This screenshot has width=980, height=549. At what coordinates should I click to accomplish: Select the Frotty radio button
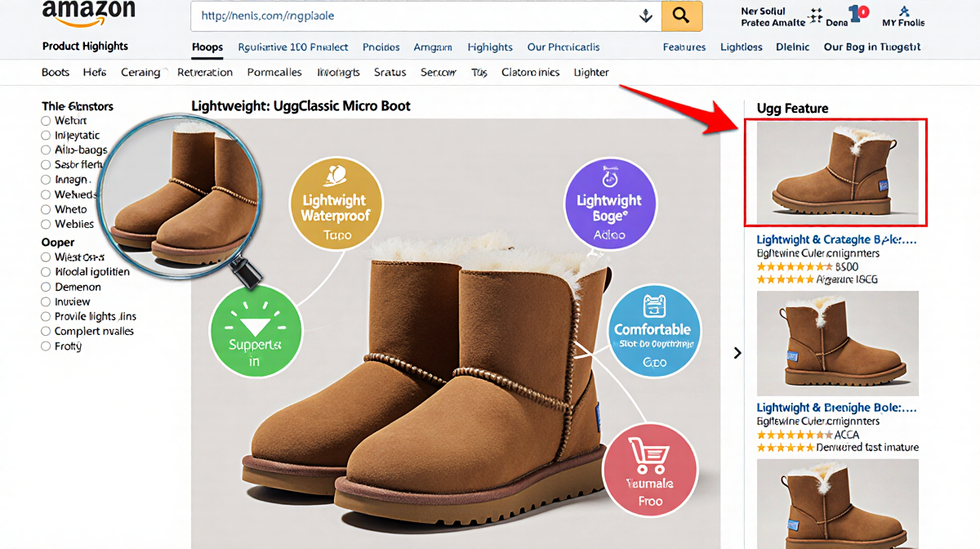pos(46,346)
